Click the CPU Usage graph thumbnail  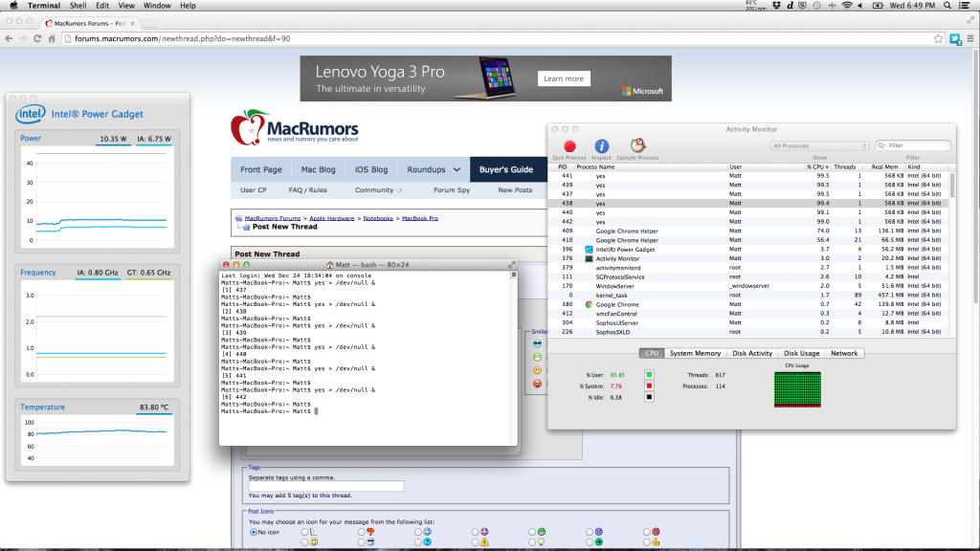pyautogui.click(x=797, y=389)
